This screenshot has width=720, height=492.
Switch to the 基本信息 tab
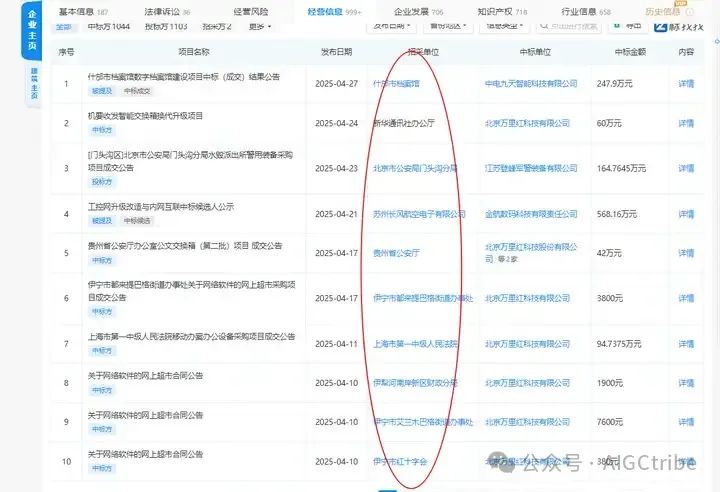pyautogui.click(x=83, y=11)
